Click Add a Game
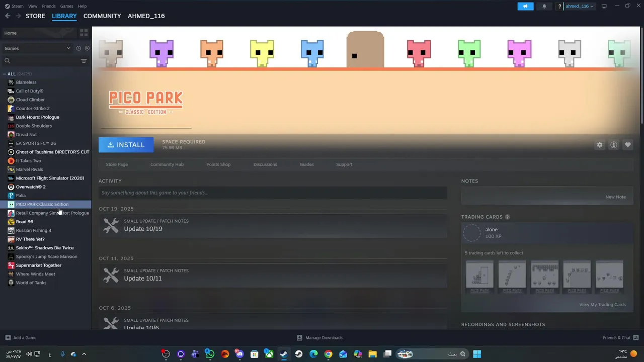 [21, 338]
